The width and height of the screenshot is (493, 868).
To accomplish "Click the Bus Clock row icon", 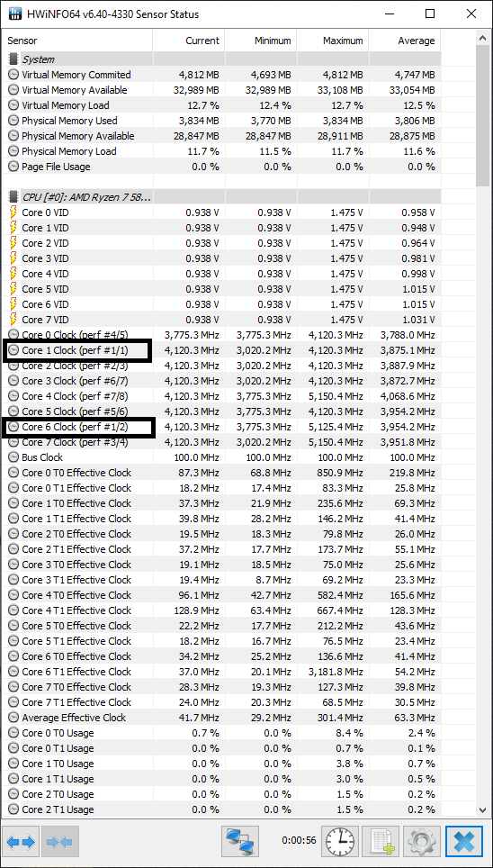I will point(13,457).
